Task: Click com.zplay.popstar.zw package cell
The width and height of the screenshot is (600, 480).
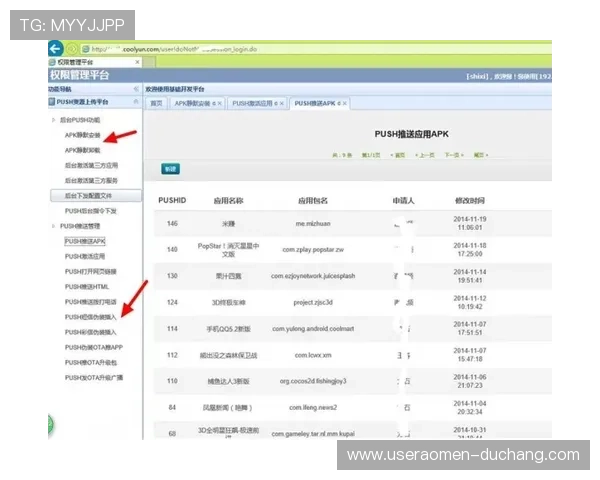Action: pos(313,250)
